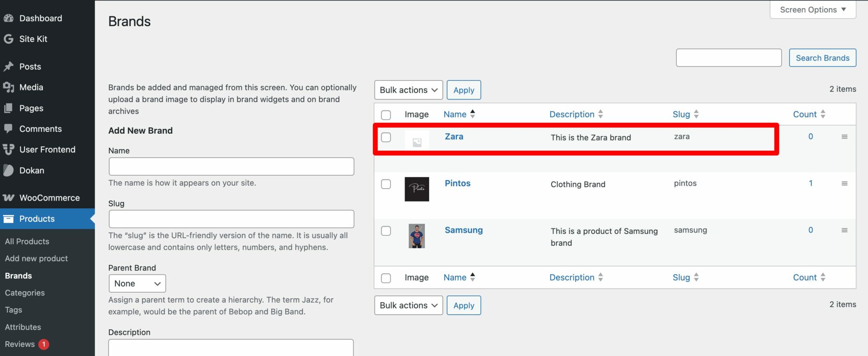868x356 pixels.
Task: Click the sort arrows beside header Count
Action: (823, 114)
